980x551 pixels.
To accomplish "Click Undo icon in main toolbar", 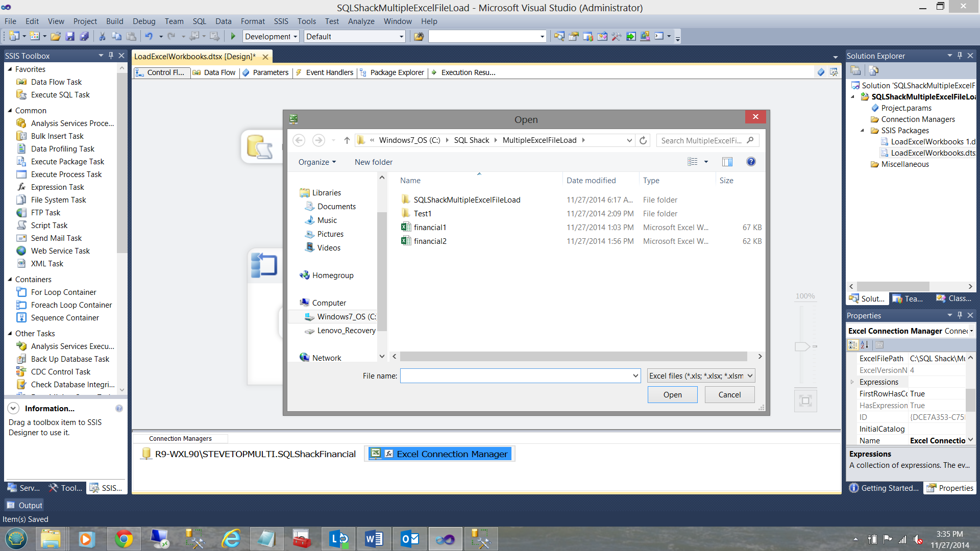I will coord(149,36).
